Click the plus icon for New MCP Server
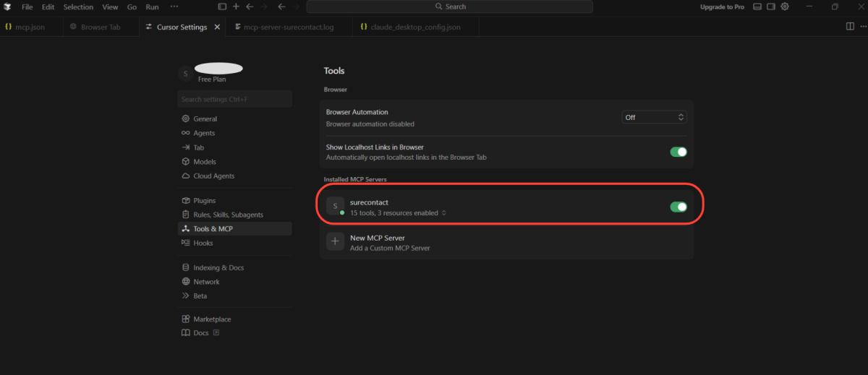 [x=335, y=242]
